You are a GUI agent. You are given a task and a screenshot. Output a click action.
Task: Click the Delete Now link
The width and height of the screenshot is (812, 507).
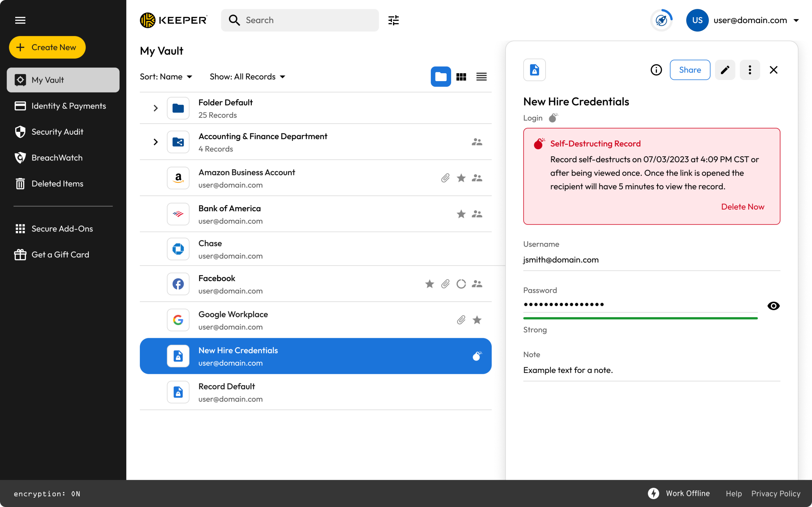point(742,207)
